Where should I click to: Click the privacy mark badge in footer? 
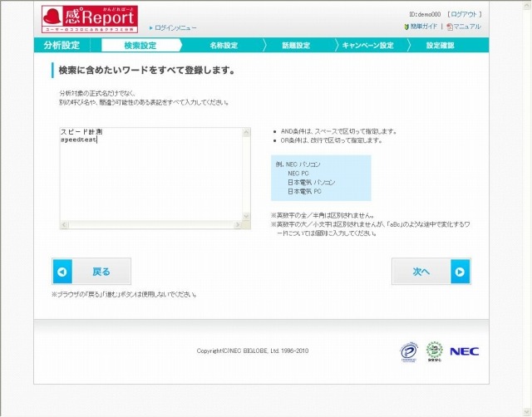(x=409, y=352)
